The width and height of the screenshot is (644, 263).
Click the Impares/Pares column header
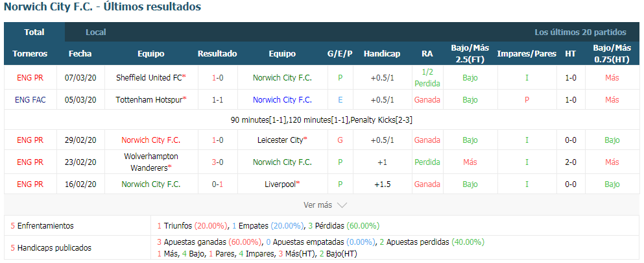pyautogui.click(x=527, y=53)
